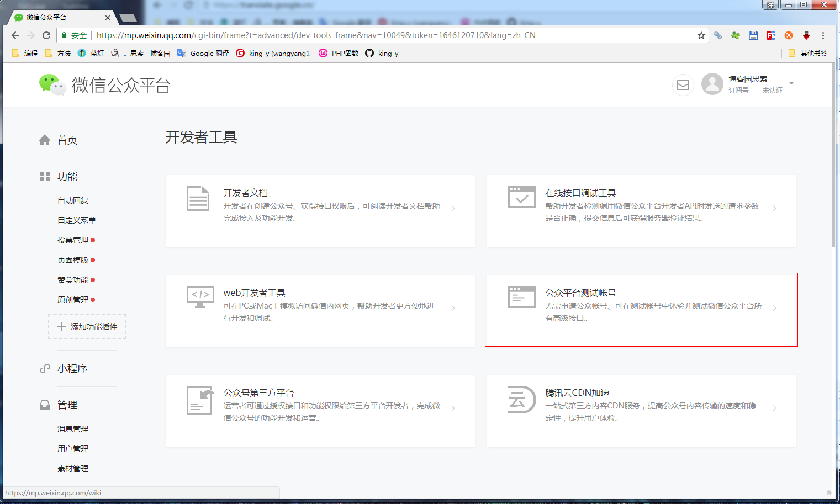Open 自定义菜单 in the sidebar
The image size is (840, 504).
tap(77, 220)
